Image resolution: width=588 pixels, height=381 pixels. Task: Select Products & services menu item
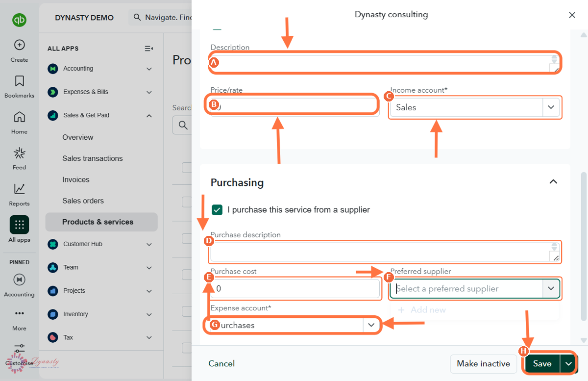click(101, 222)
